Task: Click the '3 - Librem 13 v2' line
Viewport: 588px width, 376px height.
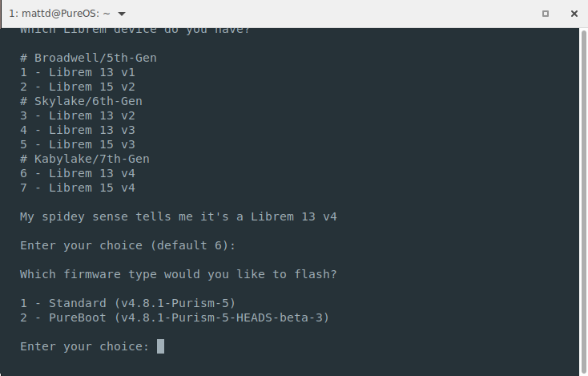Action: point(78,115)
